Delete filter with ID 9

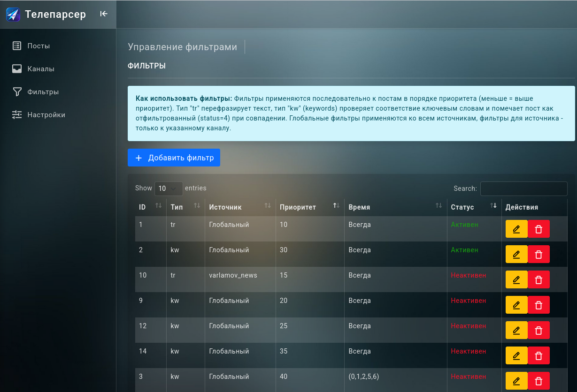click(539, 305)
